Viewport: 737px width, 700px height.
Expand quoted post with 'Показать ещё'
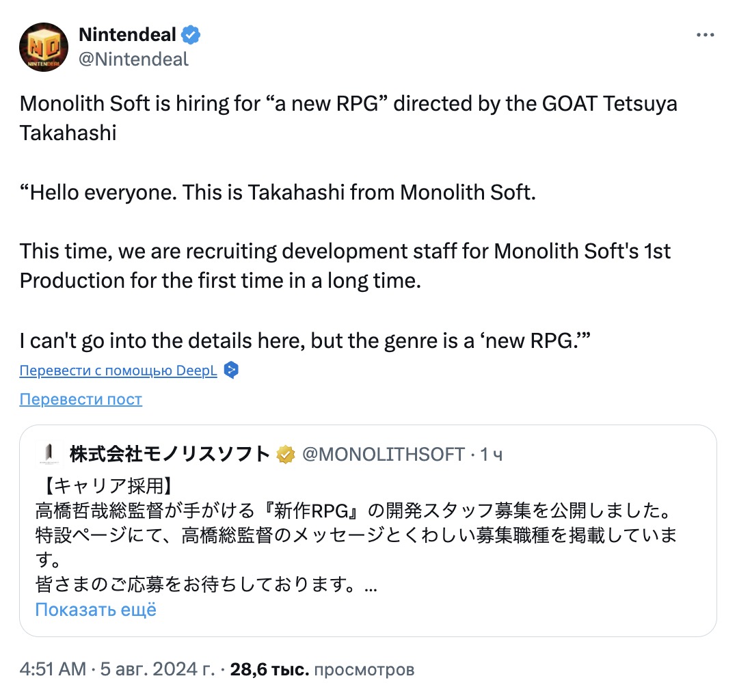96,609
